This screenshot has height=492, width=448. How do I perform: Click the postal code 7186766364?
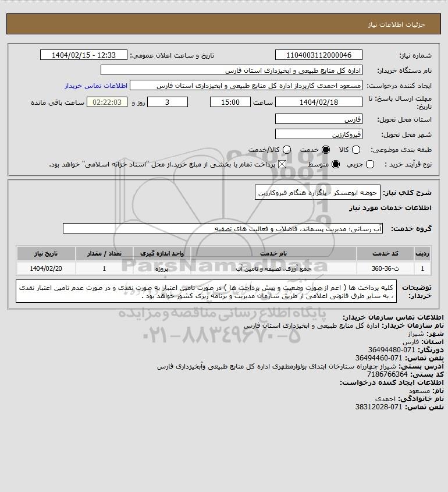387,374
